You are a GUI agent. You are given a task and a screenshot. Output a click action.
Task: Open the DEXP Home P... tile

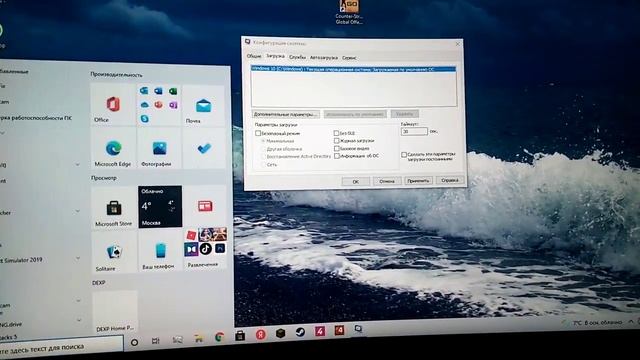tap(115, 312)
